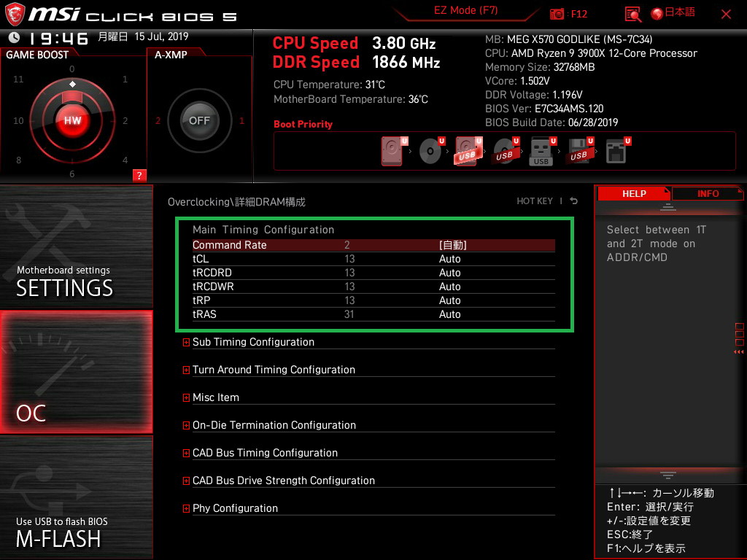Image resolution: width=747 pixels, height=560 pixels.
Task: Click the CPU Speed 3.80 GHz readout
Action: coord(354,43)
